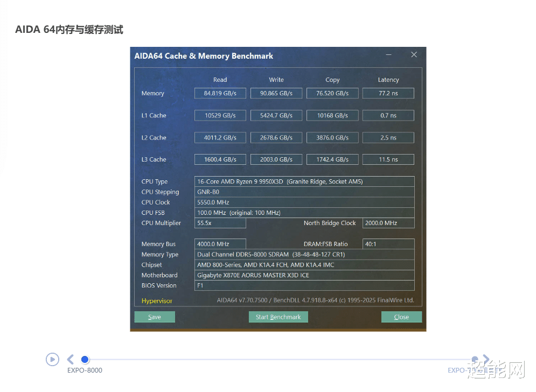
Task: Click L2 Cache Read value 4011.2 GB/s
Action: [x=220, y=138]
